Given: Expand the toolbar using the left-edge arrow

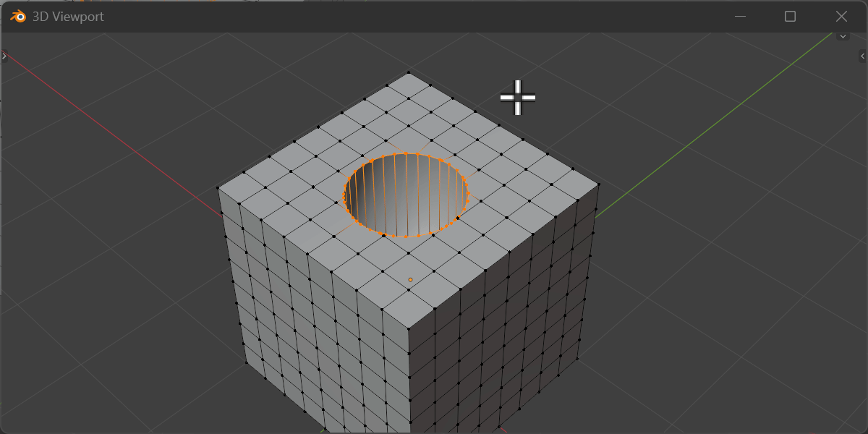Looking at the screenshot, I should (5, 55).
